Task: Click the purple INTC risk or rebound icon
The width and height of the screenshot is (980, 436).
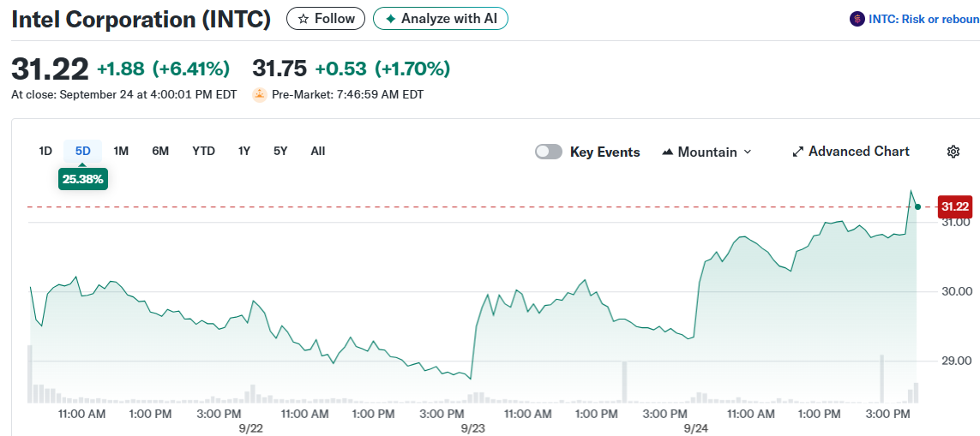Action: click(x=857, y=19)
